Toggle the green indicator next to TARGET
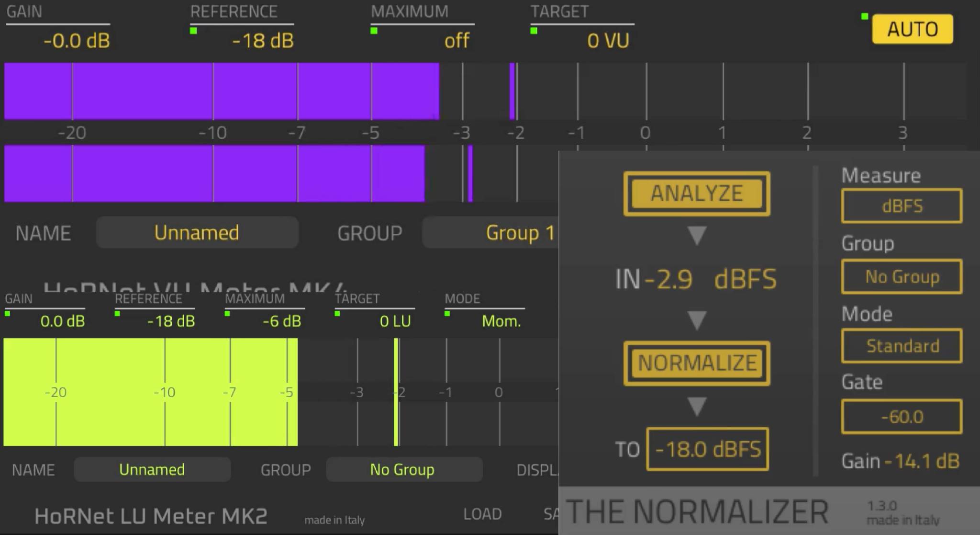The height and width of the screenshot is (535, 980). click(x=533, y=30)
